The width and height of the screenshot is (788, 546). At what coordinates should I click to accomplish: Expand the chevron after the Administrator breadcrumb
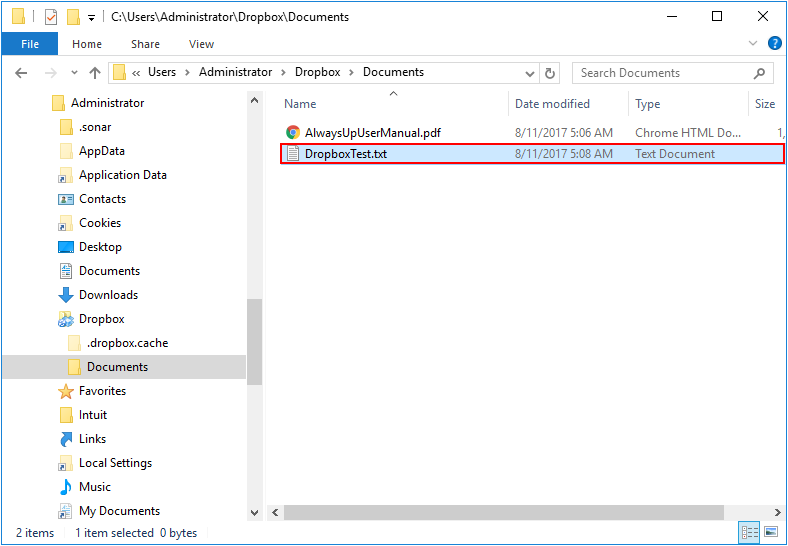tap(283, 73)
